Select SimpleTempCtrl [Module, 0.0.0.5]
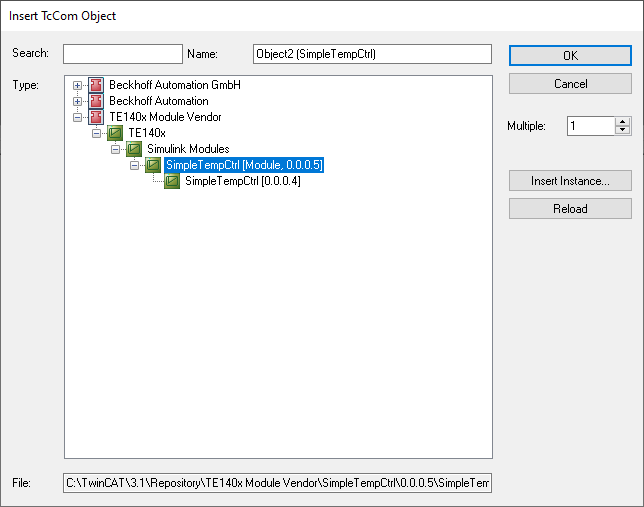Image resolution: width=644 pixels, height=507 pixels. (x=244, y=165)
